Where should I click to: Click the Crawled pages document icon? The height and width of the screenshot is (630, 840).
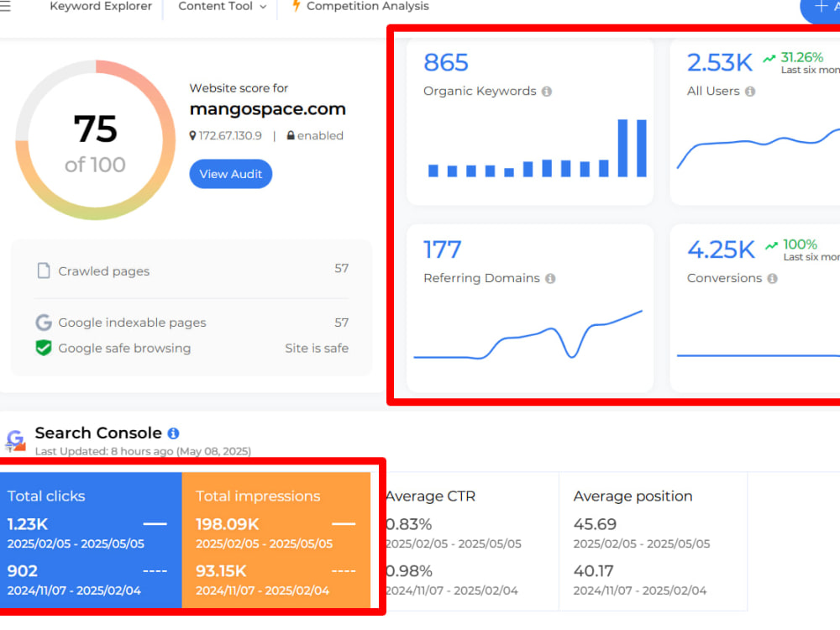tap(44, 270)
